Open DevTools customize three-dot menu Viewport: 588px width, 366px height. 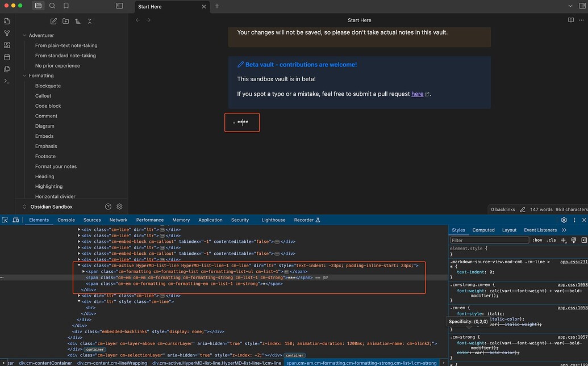(574, 220)
